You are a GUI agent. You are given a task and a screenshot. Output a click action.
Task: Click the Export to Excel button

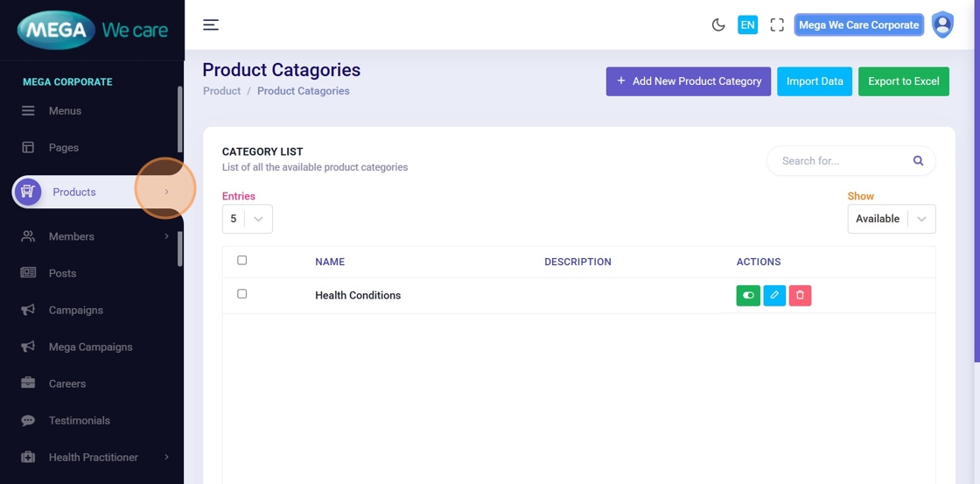(903, 81)
